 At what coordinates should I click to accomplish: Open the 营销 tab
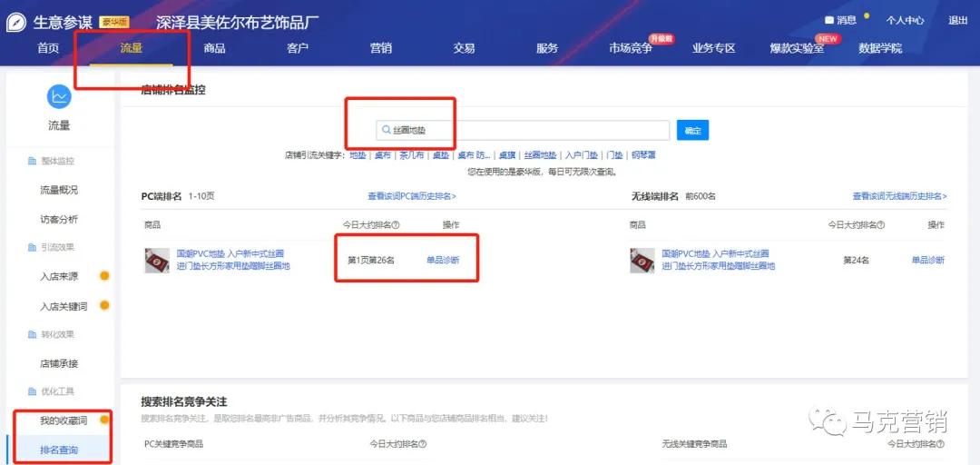380,48
